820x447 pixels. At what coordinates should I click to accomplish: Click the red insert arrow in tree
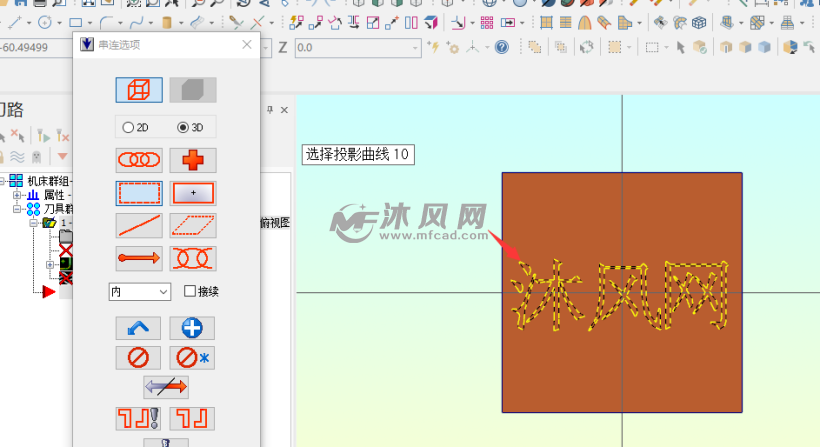pyautogui.click(x=49, y=292)
